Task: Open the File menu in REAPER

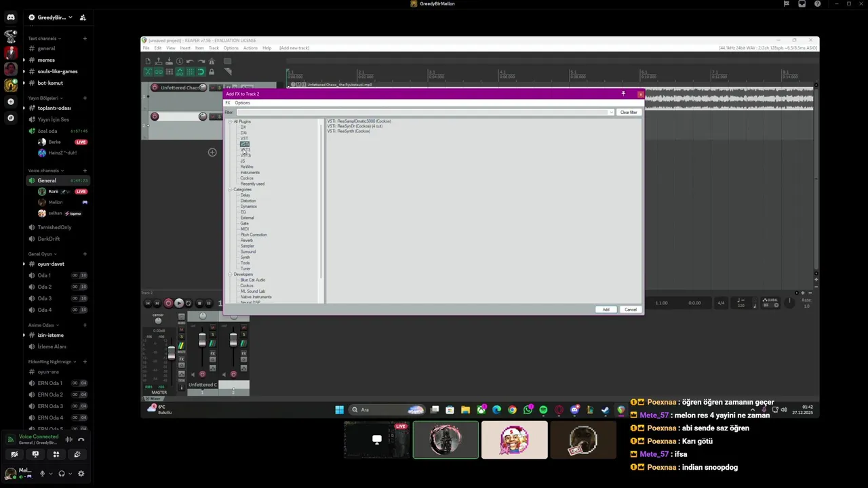Action: point(146,48)
